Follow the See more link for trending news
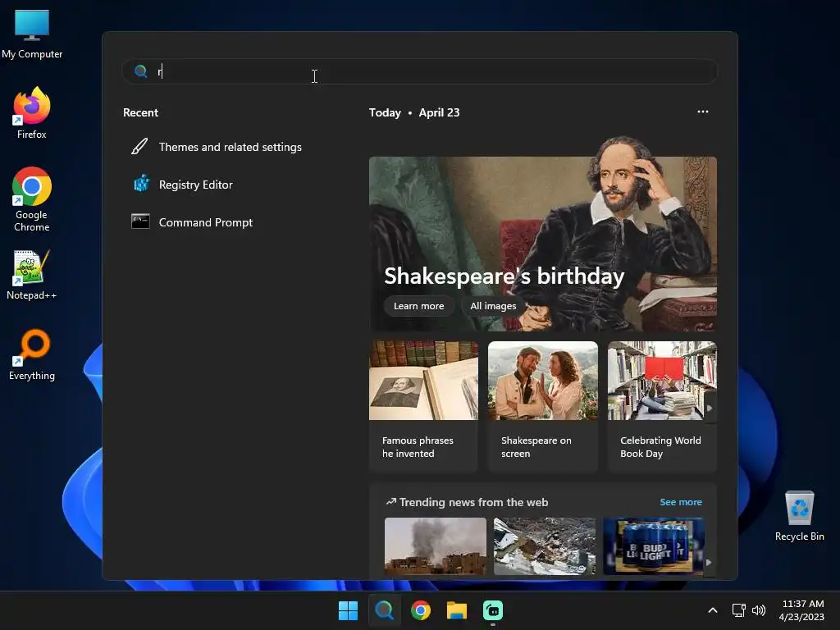840x630 pixels. [681, 502]
